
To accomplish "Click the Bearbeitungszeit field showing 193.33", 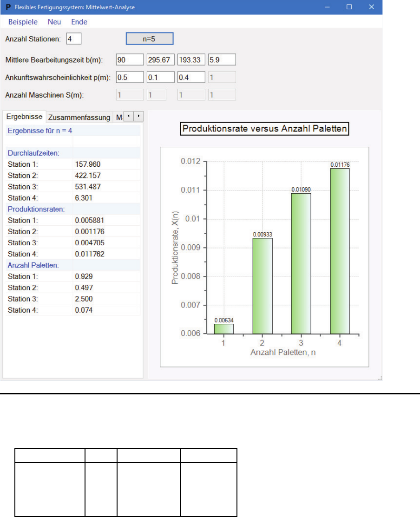I will point(191,60).
